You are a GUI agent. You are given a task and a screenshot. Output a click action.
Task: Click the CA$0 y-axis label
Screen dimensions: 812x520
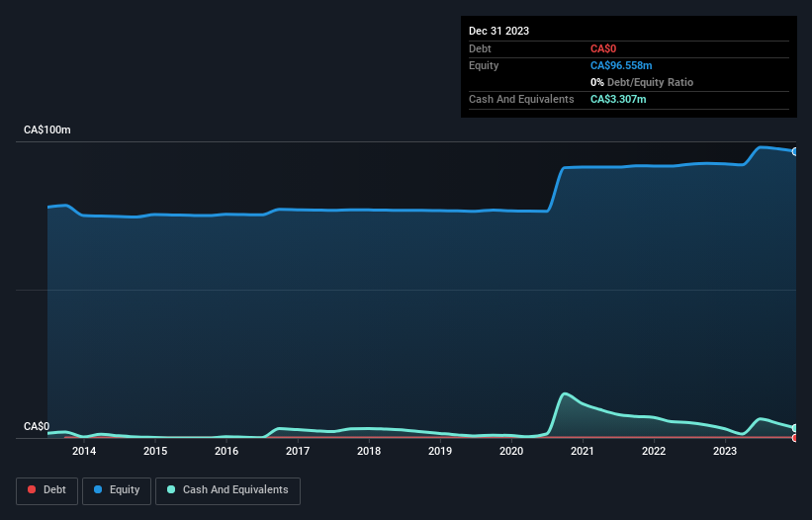[x=37, y=426]
